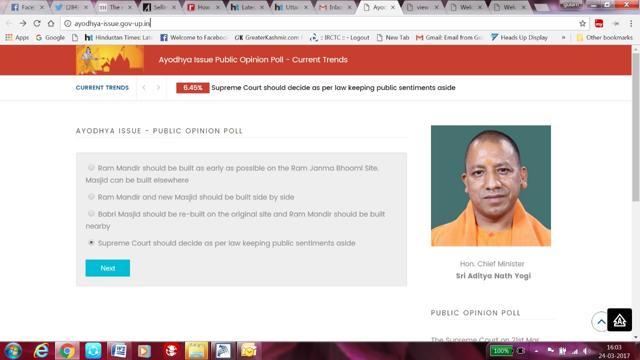This screenshot has width=640, height=360.
Task: Select 'Ram Mandir and new Masjid side by side' option
Action: tap(91, 197)
